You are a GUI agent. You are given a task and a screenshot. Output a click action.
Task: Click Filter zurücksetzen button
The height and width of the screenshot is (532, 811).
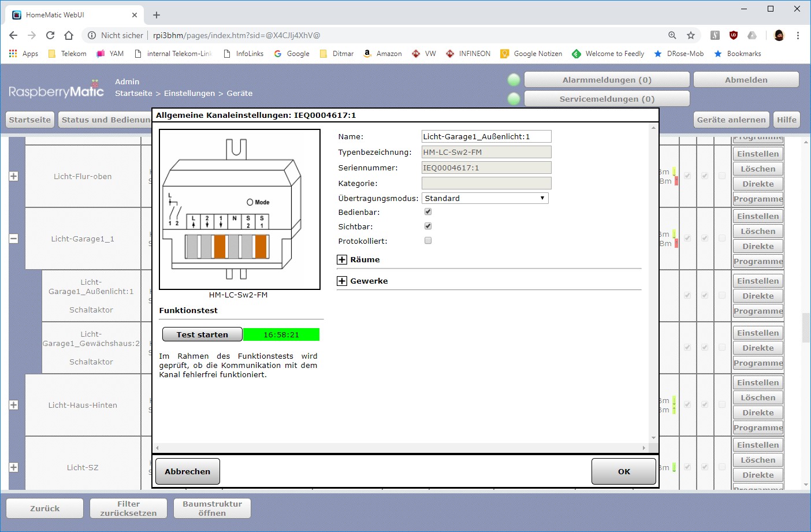point(128,508)
